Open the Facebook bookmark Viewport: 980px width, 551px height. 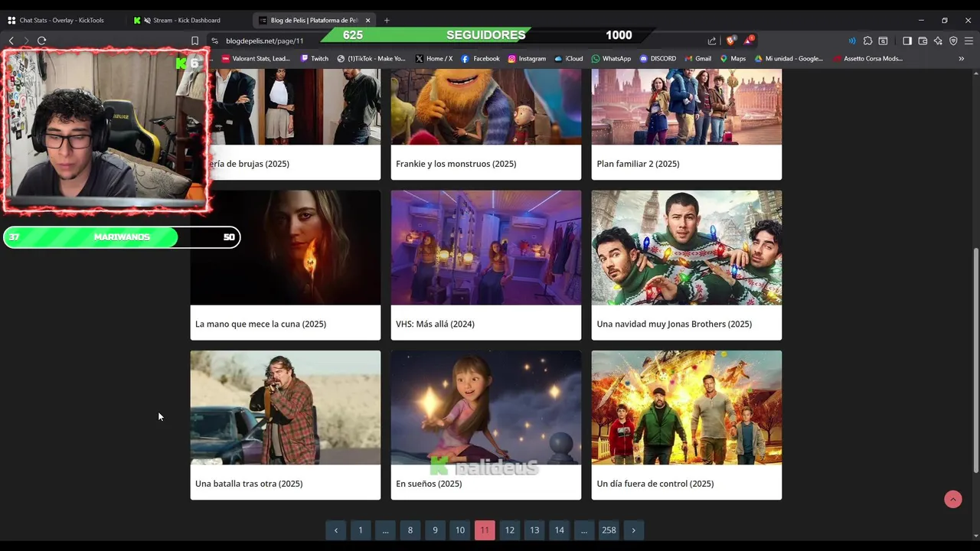point(480,58)
